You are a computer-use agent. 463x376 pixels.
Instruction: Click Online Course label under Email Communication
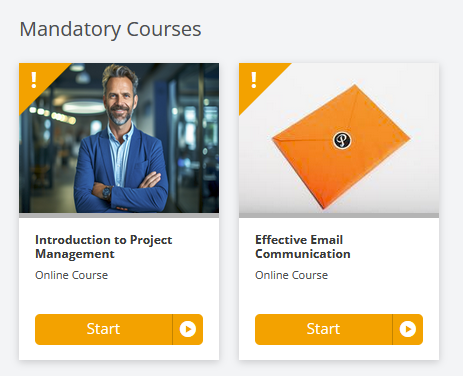pos(292,275)
